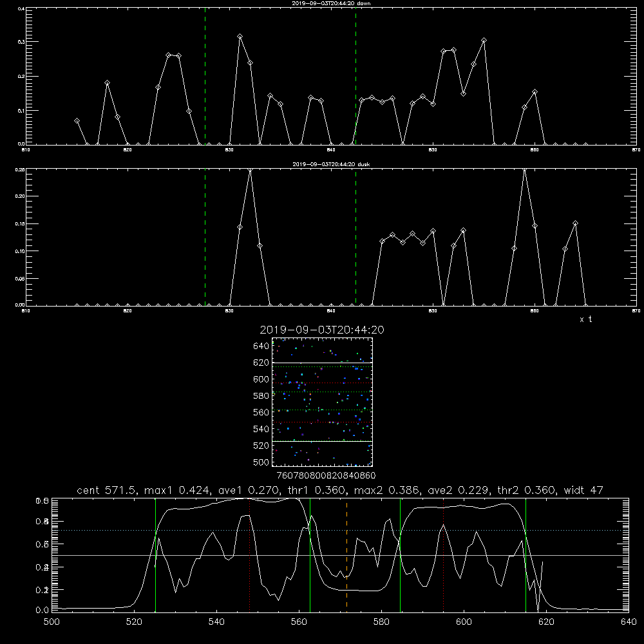Click red dotted vertical line near 548
Screen dimensions: 644x644
point(249,555)
